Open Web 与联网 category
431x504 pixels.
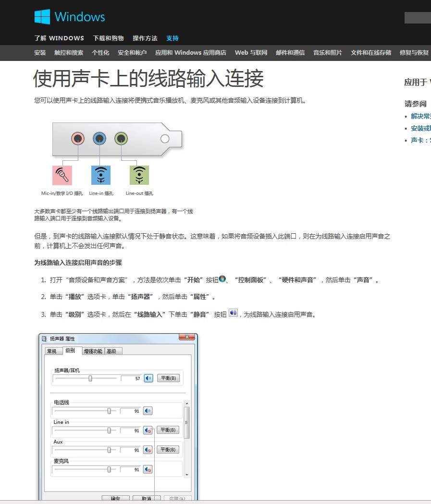tap(251, 53)
